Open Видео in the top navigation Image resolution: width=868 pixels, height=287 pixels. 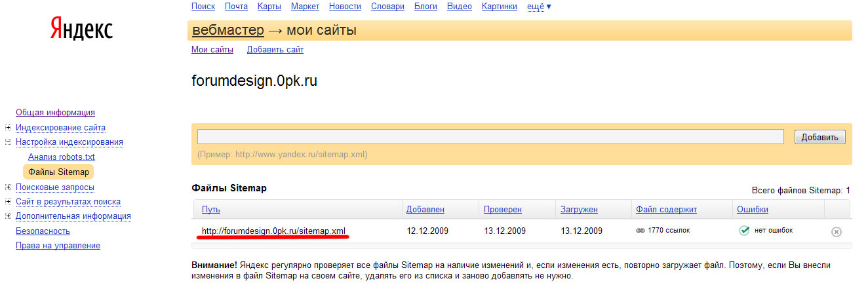[x=460, y=7]
